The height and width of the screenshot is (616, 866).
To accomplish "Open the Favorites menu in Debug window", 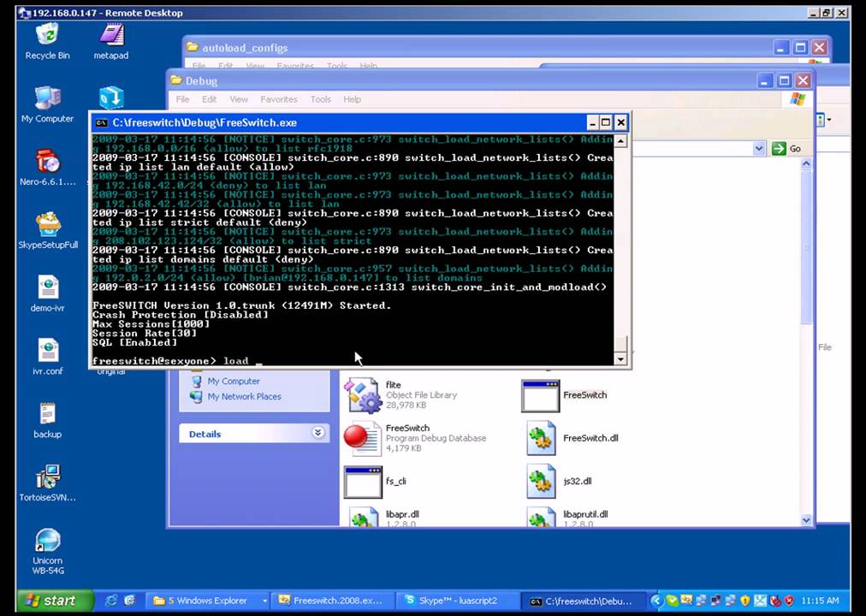I will (279, 99).
